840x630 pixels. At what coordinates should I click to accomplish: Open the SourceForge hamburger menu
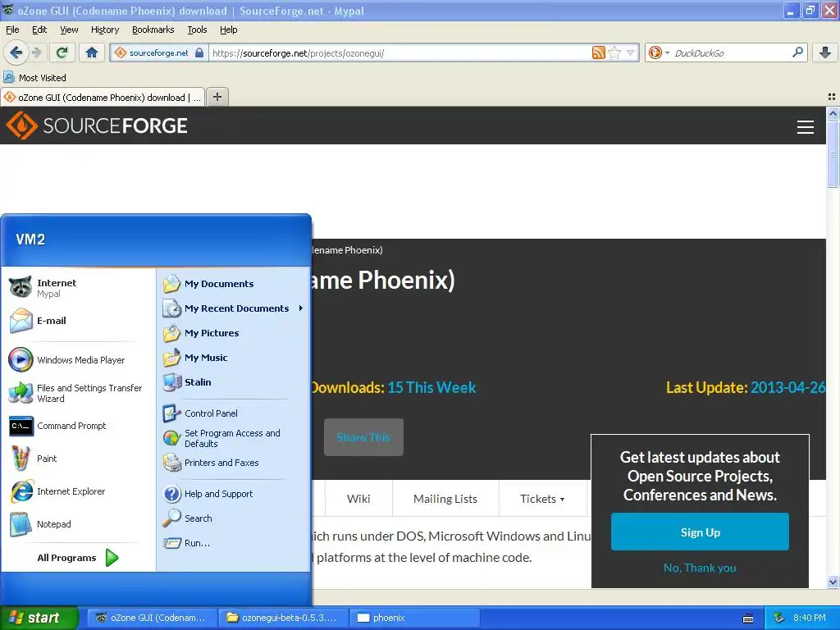point(806,126)
